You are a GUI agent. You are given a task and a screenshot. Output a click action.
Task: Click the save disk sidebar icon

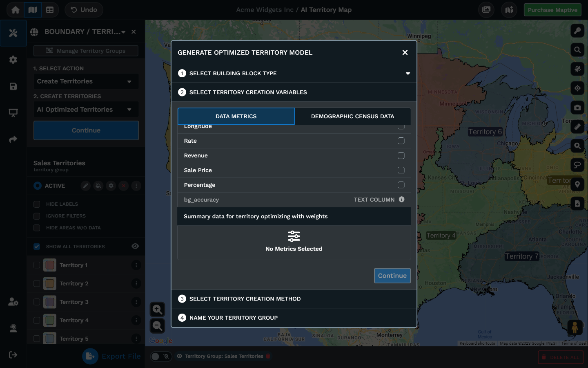[13, 86]
